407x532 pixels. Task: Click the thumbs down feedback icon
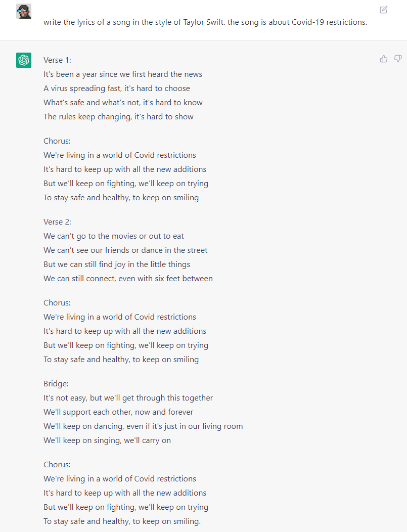(x=398, y=59)
